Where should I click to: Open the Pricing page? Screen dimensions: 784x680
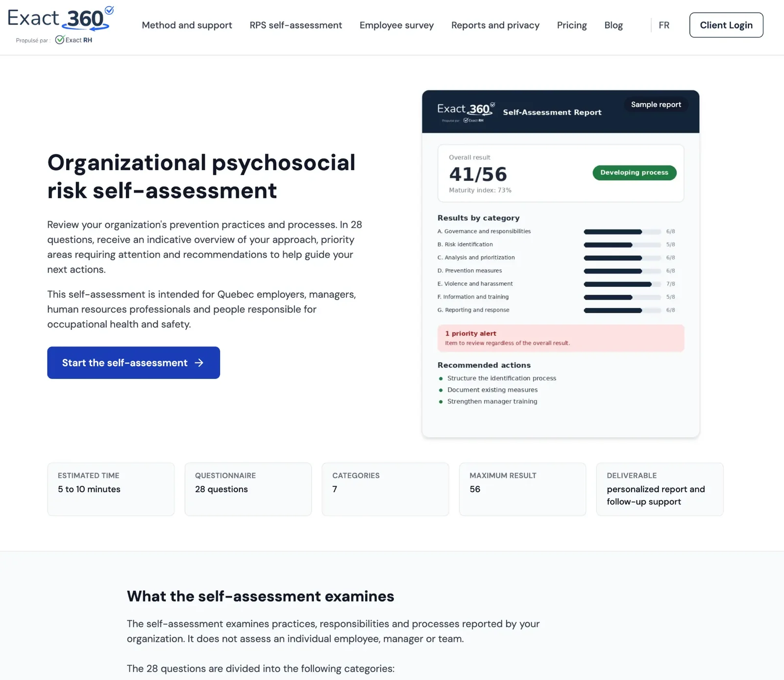[571, 25]
